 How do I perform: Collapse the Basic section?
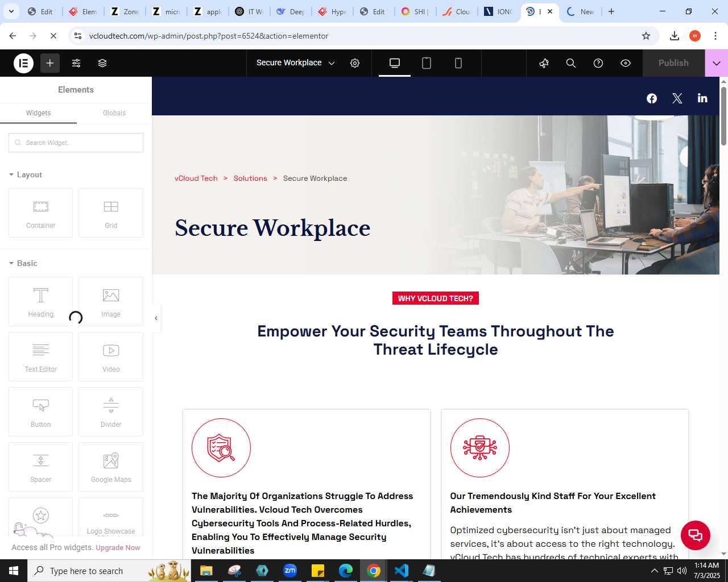(x=23, y=263)
